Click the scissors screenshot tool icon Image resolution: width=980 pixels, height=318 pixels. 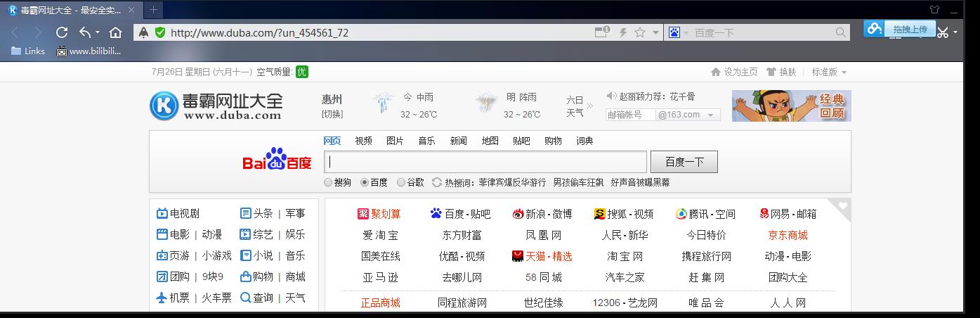pos(943,32)
